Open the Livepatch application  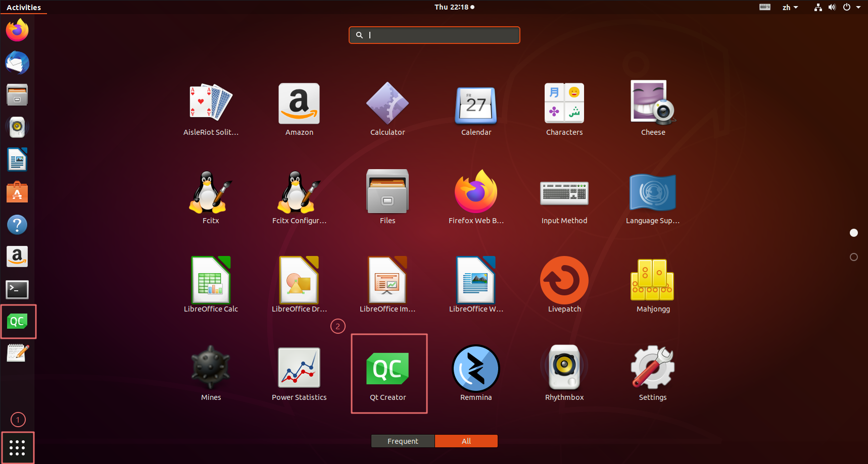coord(564,284)
